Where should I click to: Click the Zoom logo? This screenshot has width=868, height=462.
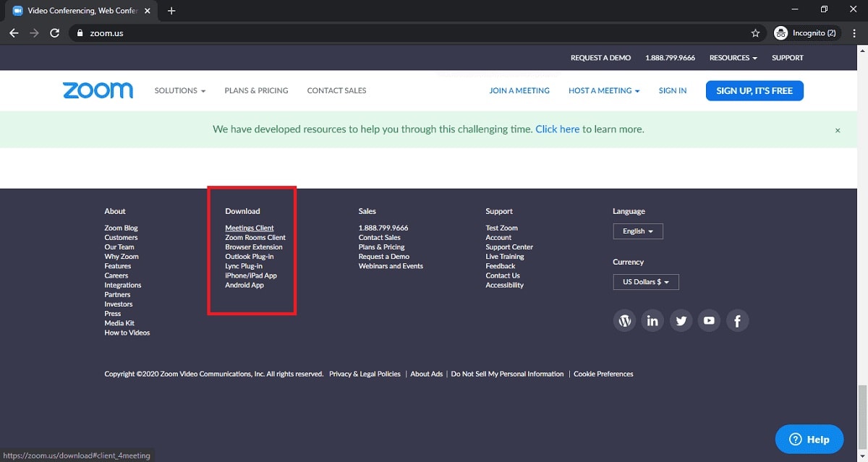point(98,90)
